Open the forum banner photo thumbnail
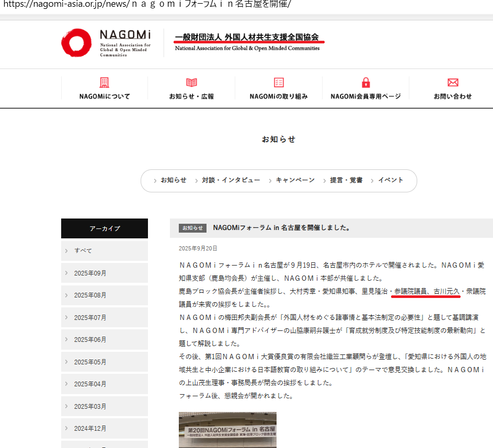The image size is (493, 448). tap(227, 430)
